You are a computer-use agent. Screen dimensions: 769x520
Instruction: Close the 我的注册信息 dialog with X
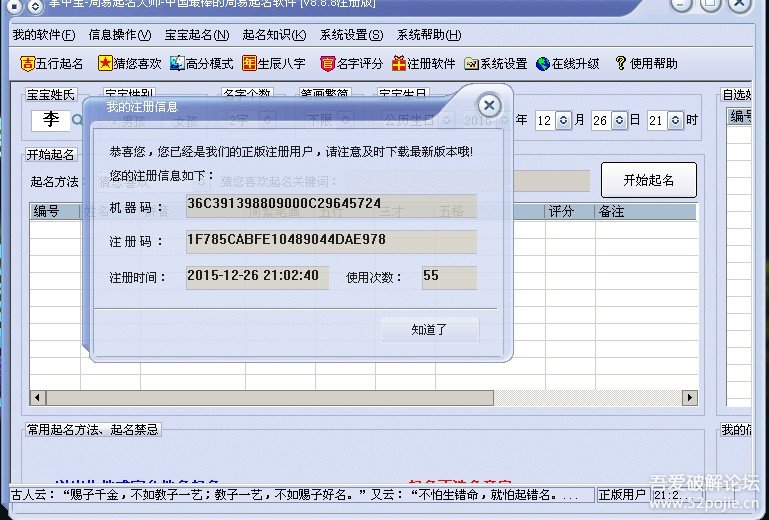click(489, 105)
